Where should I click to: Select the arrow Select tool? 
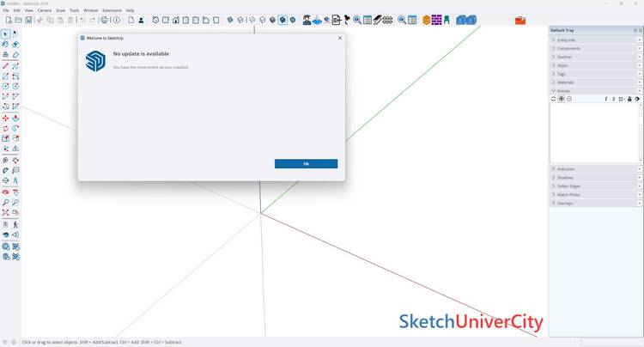(5, 34)
